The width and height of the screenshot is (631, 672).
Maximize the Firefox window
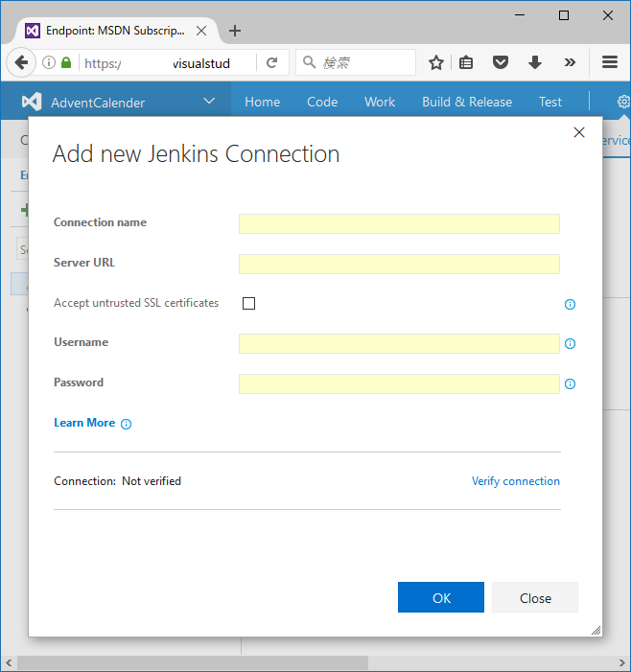(564, 15)
